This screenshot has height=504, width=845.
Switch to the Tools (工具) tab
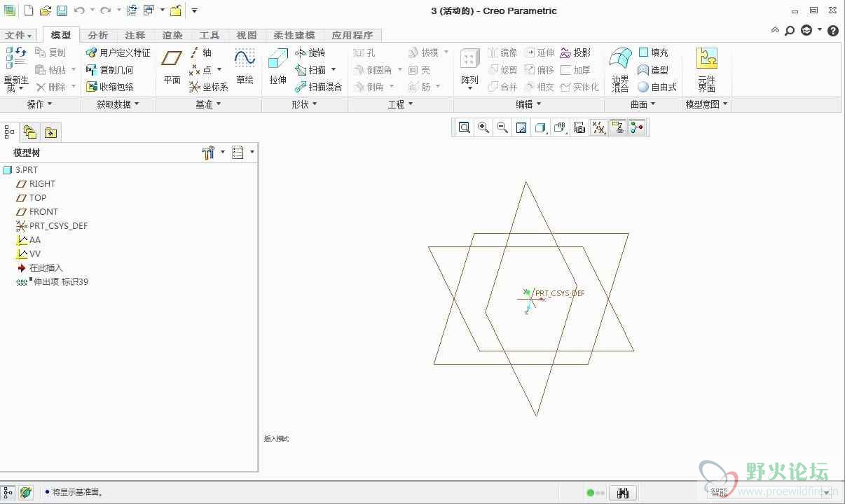click(209, 35)
